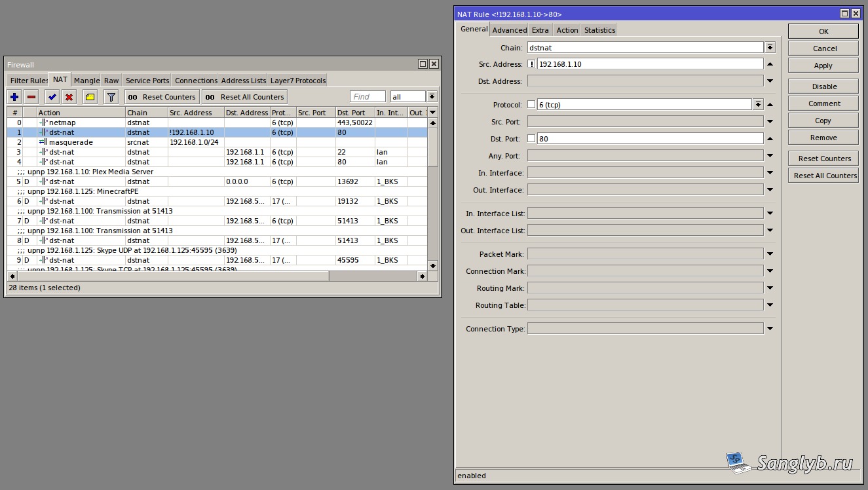Open the table columns dropdown arrow
This screenshot has width=868, height=490.
[x=432, y=113]
